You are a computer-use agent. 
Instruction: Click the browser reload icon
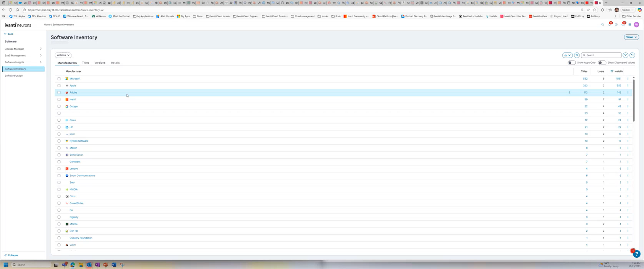10,10
